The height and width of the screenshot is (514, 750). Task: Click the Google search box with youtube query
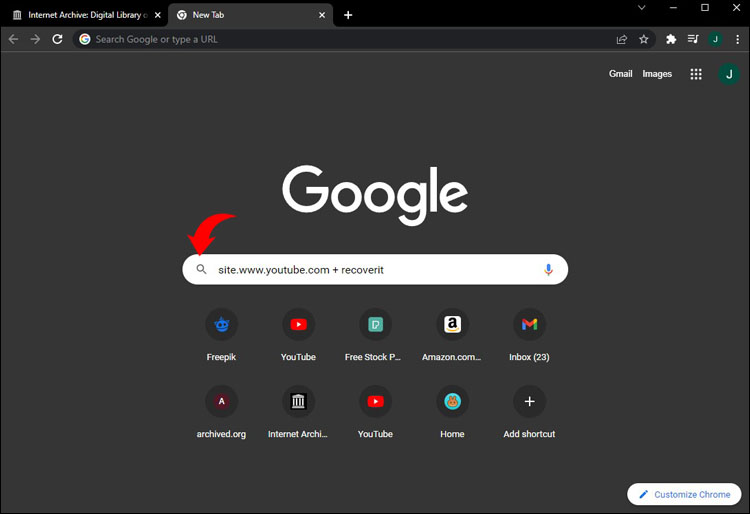(375, 270)
